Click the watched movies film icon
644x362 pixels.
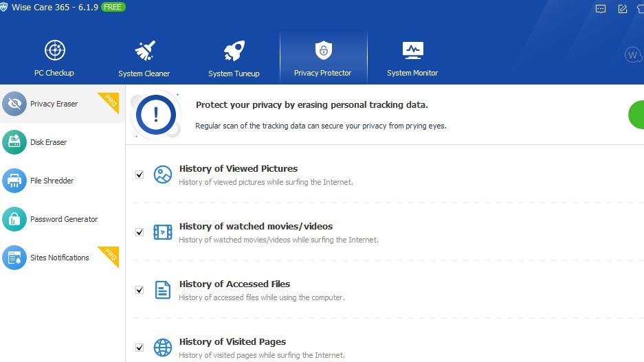pos(163,232)
